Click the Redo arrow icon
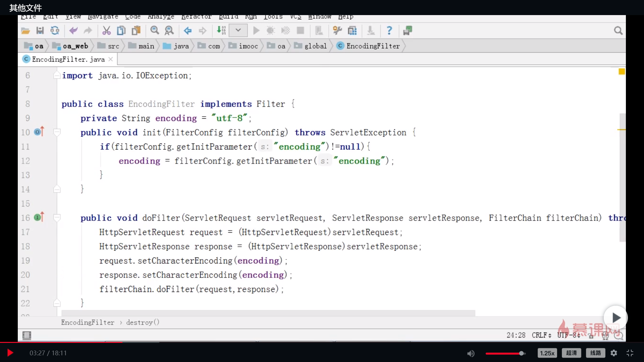The width and height of the screenshot is (644, 362). [x=88, y=31]
